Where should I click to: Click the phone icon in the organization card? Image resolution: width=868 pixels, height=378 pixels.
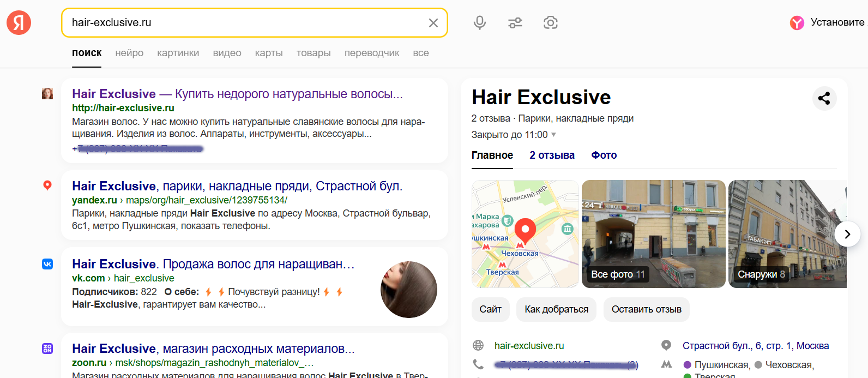478,364
